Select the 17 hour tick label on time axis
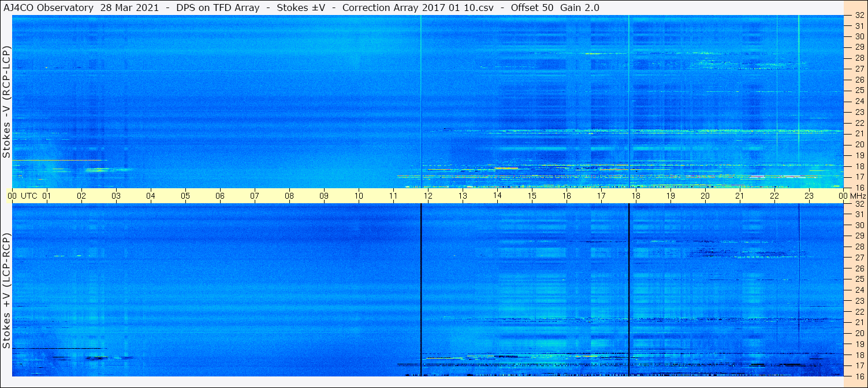This screenshot has width=868, height=388. point(601,196)
